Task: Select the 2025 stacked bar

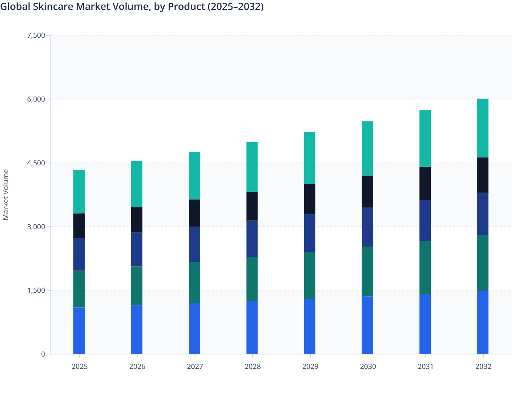Action: pos(79,261)
